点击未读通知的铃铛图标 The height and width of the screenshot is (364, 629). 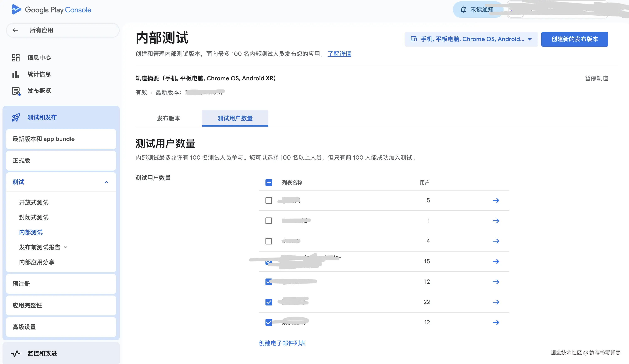point(463,9)
